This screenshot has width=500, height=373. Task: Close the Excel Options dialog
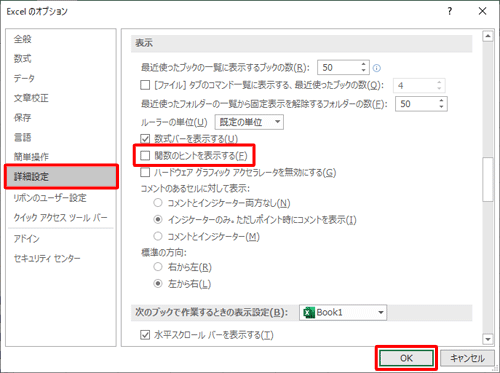coord(482,11)
